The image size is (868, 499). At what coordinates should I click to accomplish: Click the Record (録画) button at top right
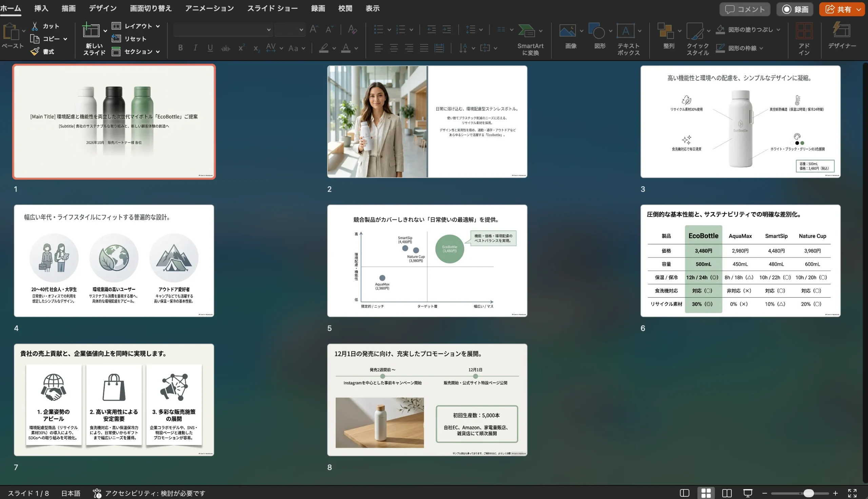coord(795,9)
